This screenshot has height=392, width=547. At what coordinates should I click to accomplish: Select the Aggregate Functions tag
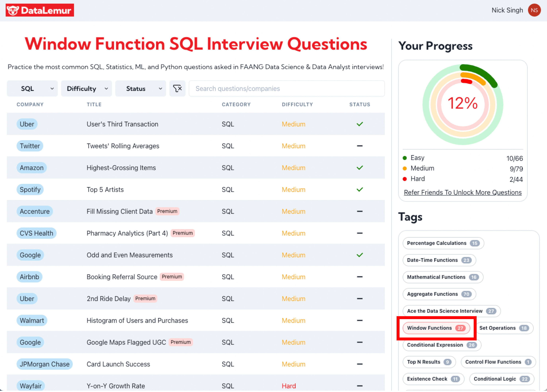439,294
